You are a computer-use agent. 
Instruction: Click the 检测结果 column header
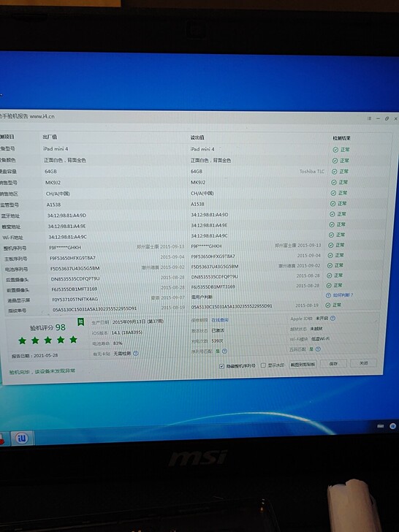[341, 138]
